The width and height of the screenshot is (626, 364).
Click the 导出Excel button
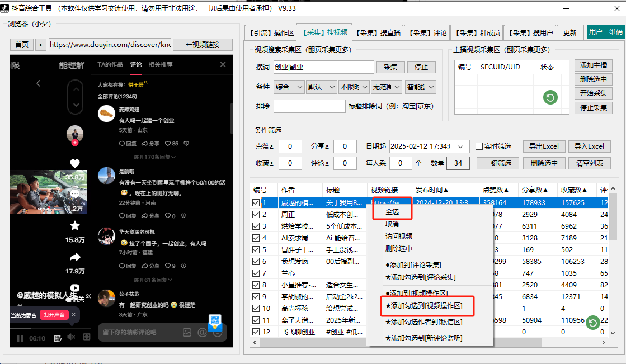point(544,146)
